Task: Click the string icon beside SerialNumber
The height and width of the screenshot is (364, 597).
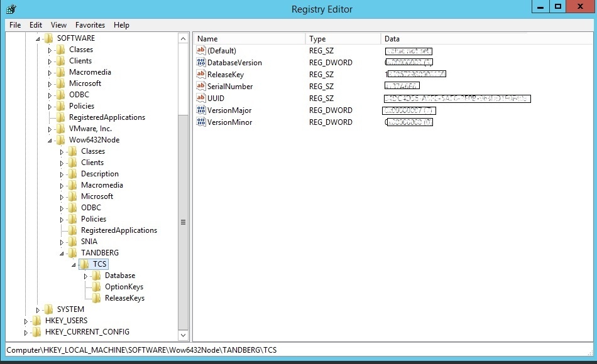Action: pyautogui.click(x=202, y=86)
